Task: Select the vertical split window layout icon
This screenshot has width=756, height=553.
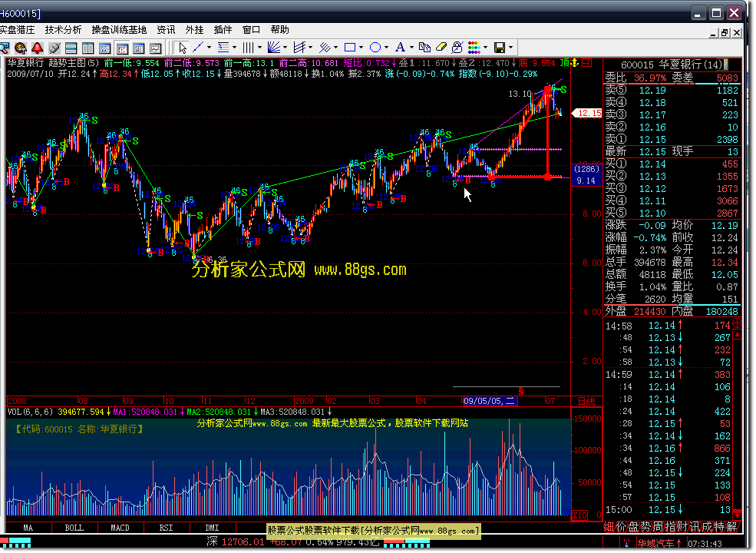Action: click(87, 48)
